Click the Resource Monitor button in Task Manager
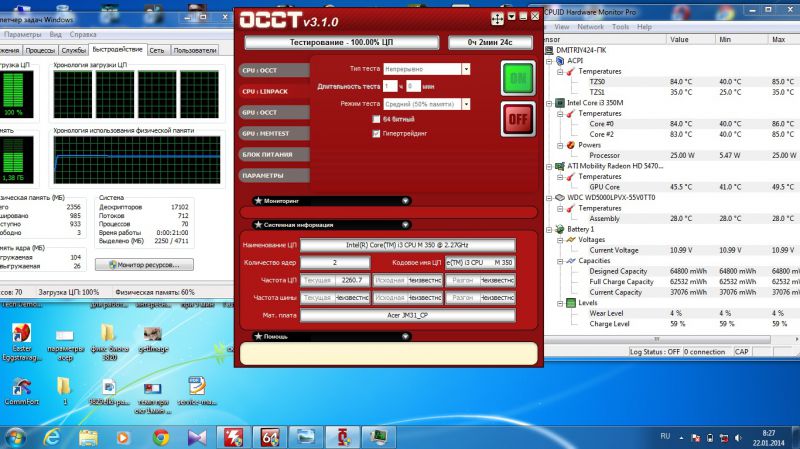 click(144, 265)
